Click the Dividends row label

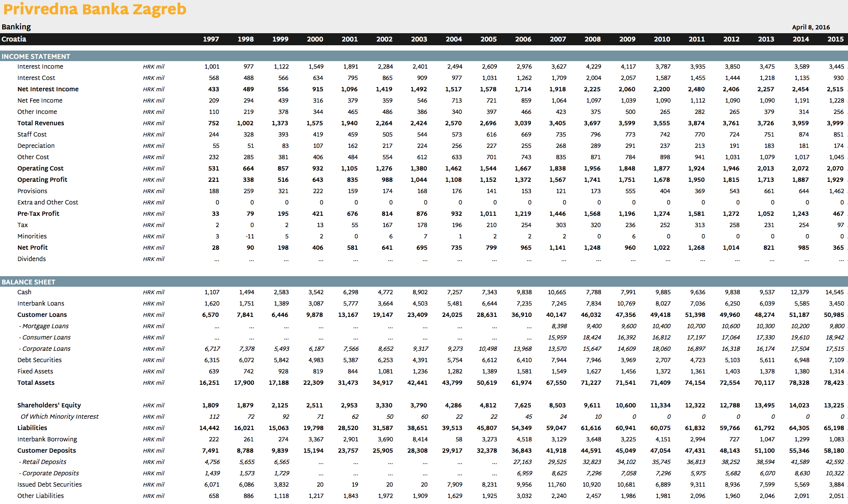[31, 259]
